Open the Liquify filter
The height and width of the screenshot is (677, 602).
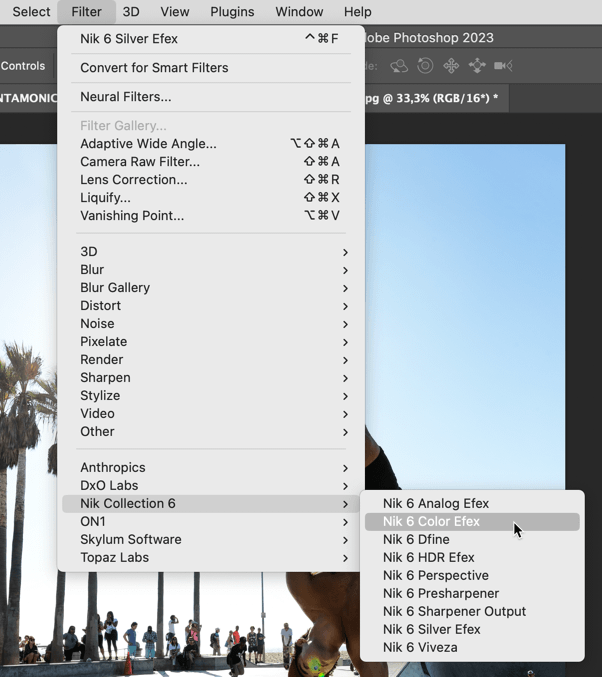(211, 198)
